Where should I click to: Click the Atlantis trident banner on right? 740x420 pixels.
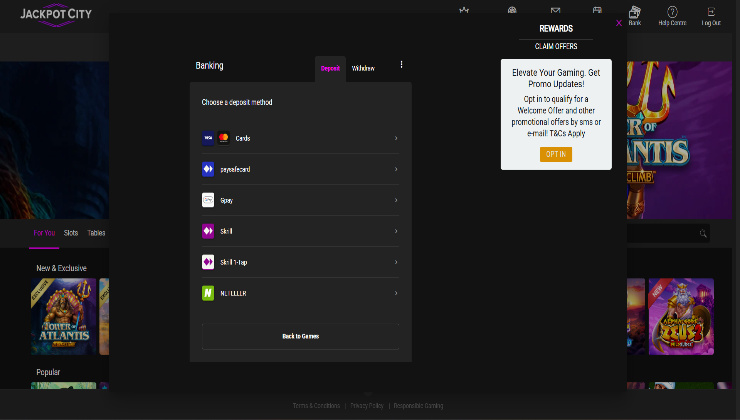[x=679, y=140]
